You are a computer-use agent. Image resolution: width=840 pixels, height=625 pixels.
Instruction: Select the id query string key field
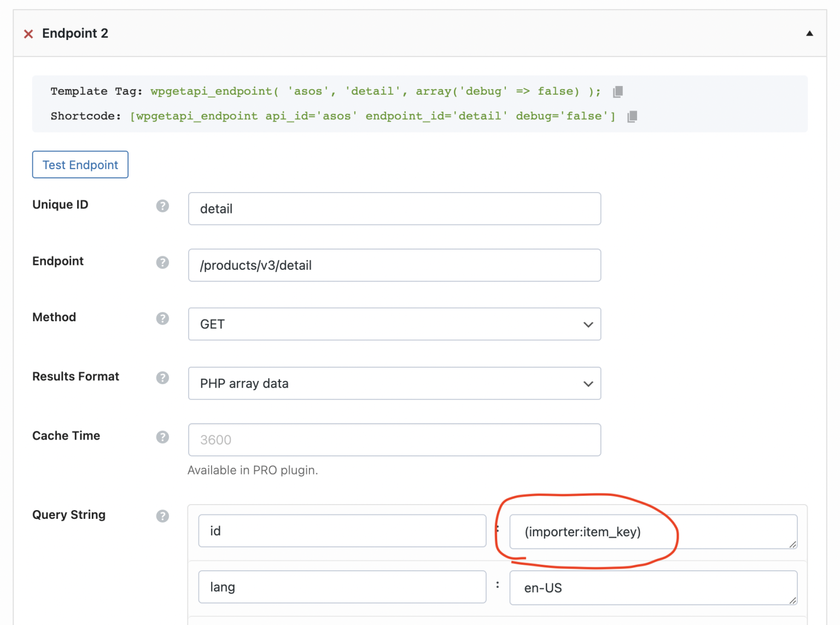click(342, 530)
